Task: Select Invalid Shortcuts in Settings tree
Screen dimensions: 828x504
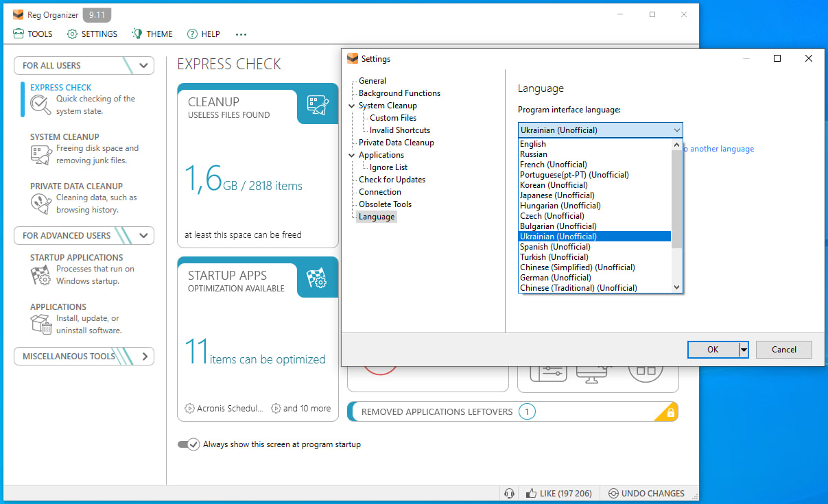Action: 400,130
